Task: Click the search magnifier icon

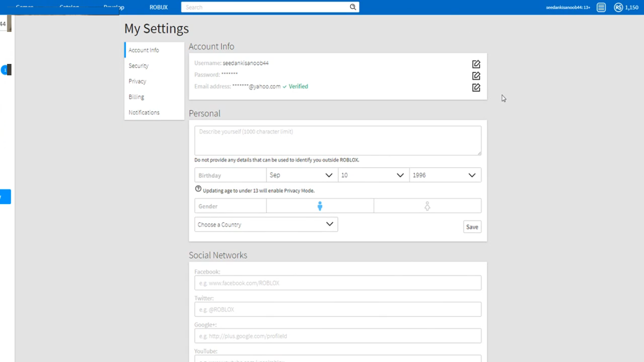Action: 353,7
